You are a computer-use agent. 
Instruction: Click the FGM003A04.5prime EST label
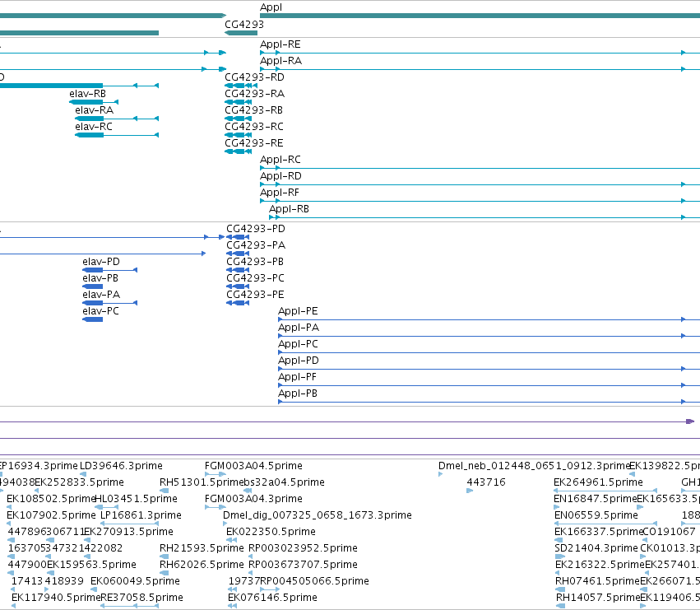click(253, 466)
